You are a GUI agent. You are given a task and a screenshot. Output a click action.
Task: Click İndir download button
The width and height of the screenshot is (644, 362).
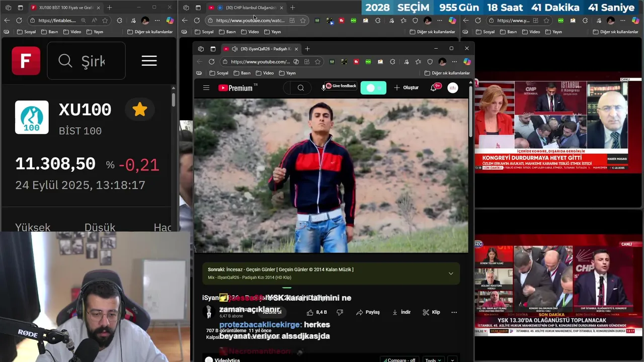tap(401, 312)
